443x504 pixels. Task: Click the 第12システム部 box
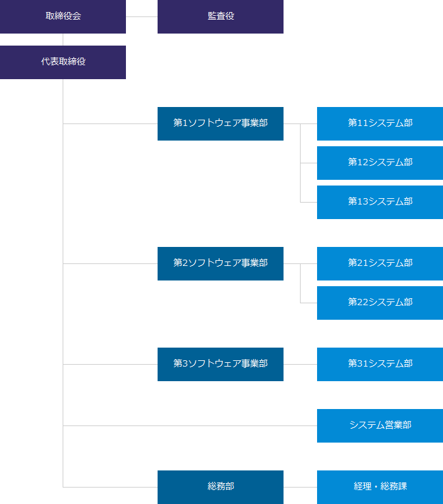click(380, 163)
